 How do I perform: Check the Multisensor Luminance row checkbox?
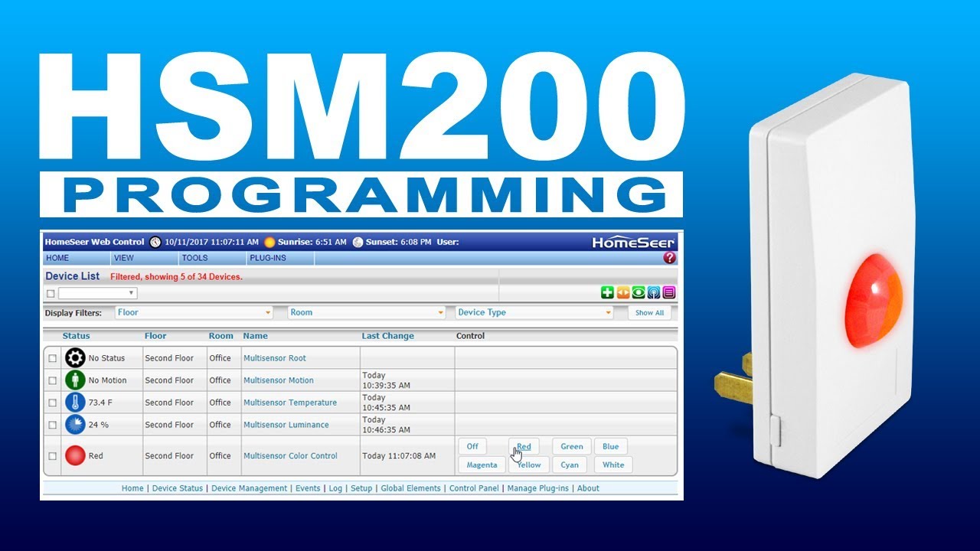tap(52, 425)
